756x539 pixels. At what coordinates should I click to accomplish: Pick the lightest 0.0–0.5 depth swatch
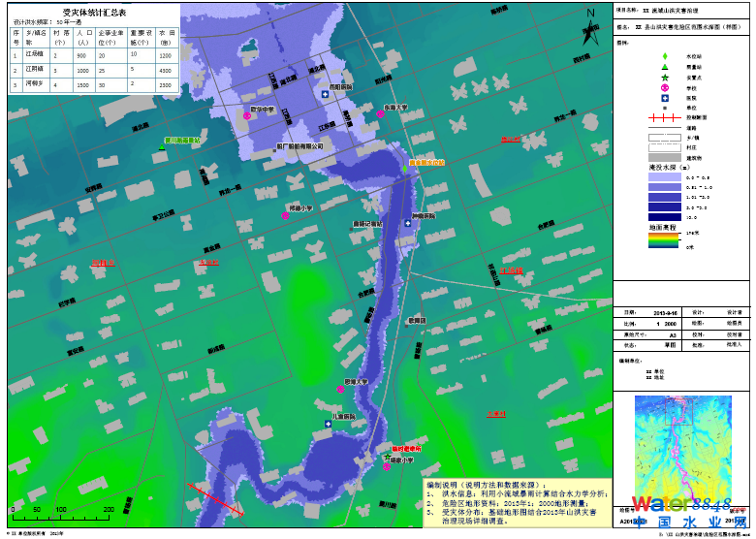pyautogui.click(x=663, y=177)
